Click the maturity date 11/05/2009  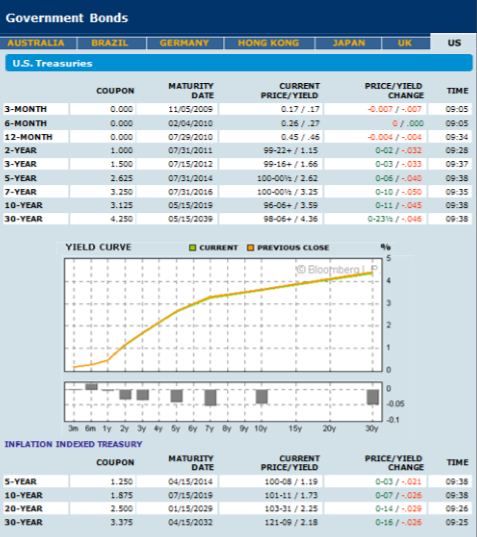point(190,109)
